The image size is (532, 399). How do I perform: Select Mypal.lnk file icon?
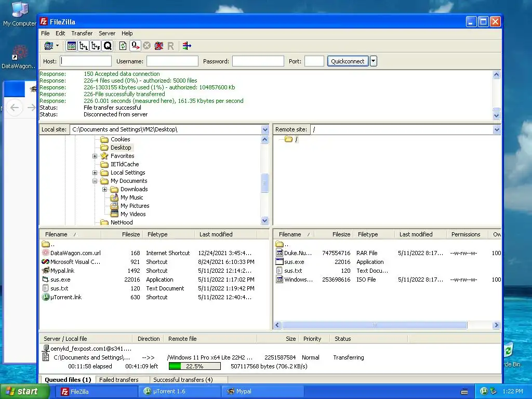[x=46, y=270]
